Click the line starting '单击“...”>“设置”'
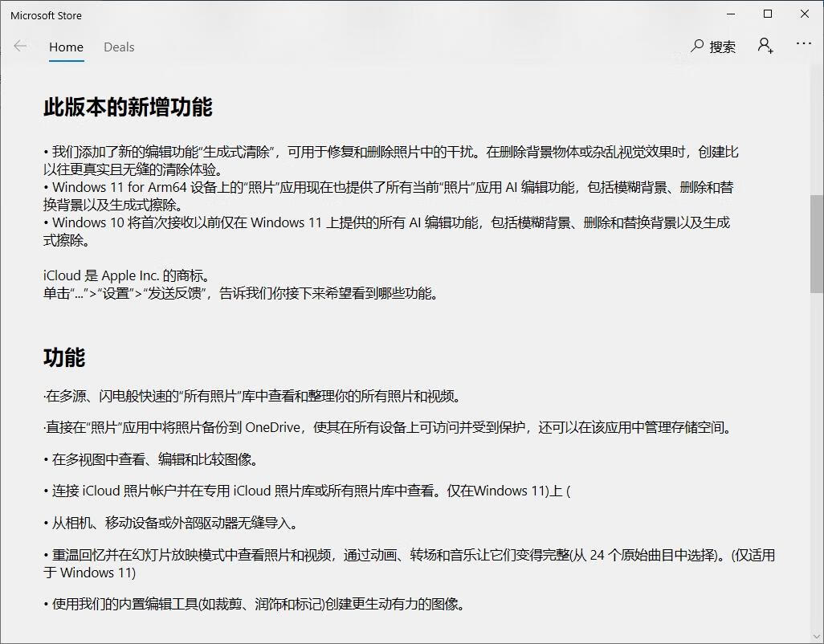This screenshot has height=644, width=824. click(241, 293)
